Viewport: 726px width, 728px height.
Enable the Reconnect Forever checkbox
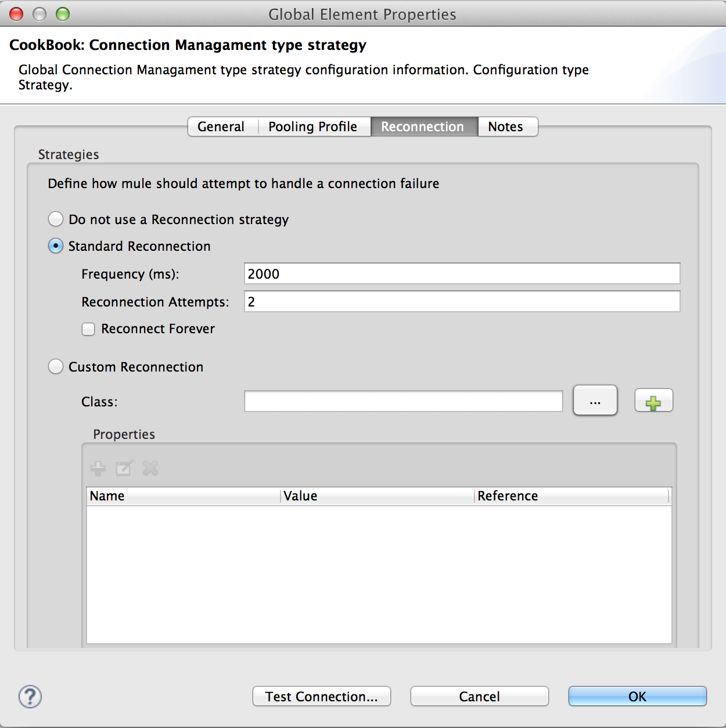click(x=88, y=329)
